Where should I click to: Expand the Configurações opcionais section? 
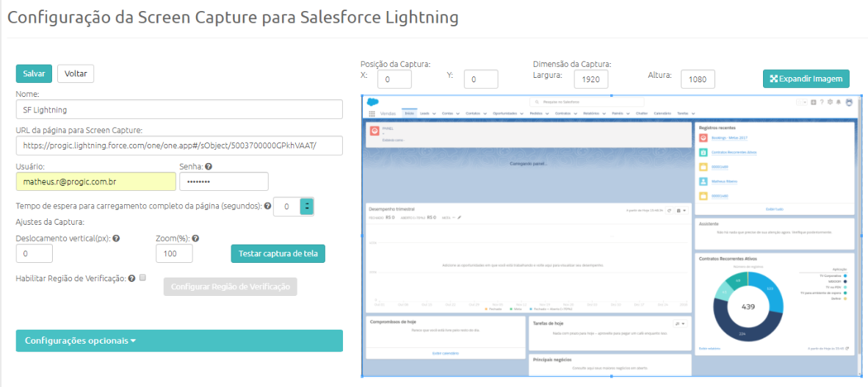179,341
